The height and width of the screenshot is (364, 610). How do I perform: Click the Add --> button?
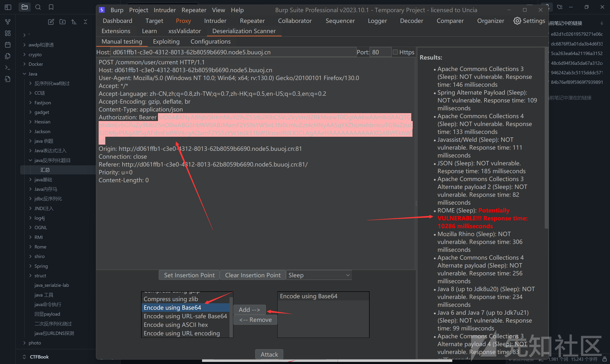249,309
